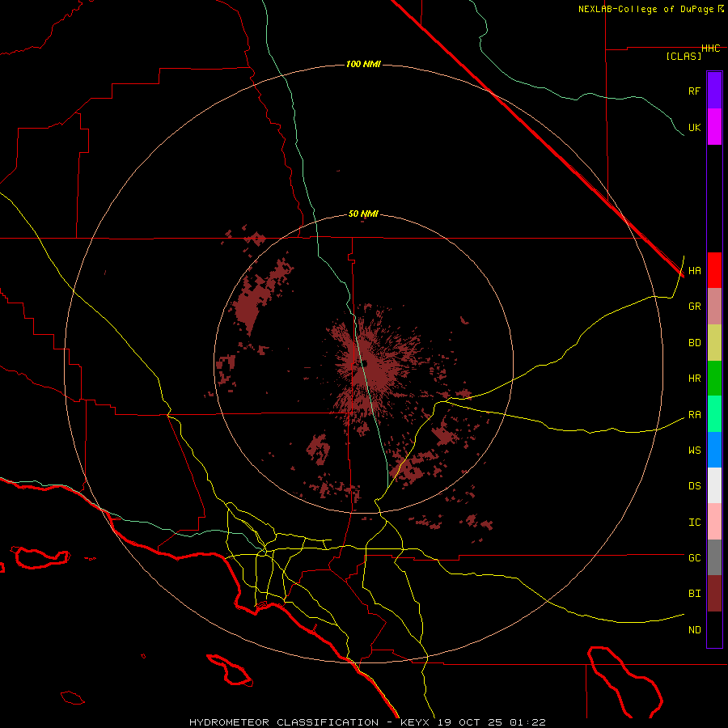This screenshot has height=728, width=728.
Task: Click the DS legend label
Action: [694, 486]
